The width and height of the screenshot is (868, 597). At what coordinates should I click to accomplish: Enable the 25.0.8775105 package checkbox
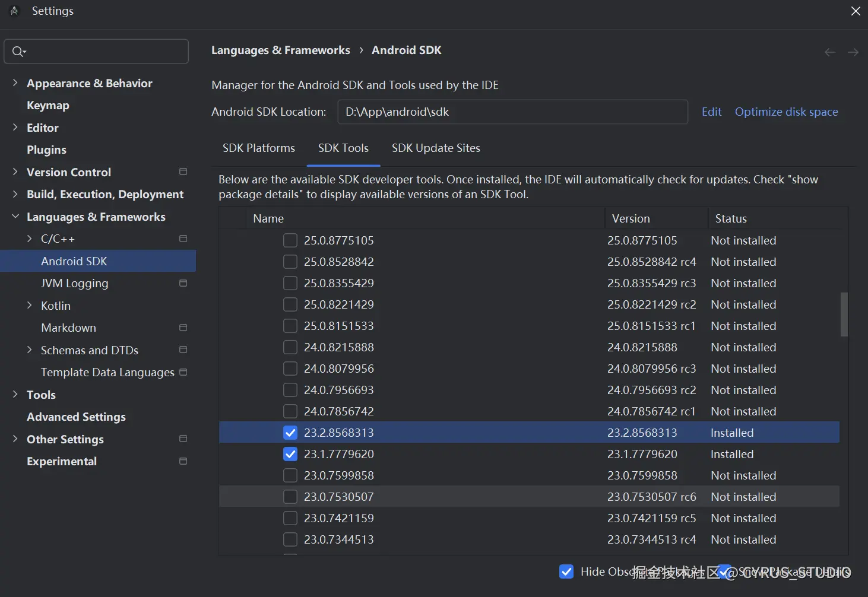click(x=290, y=240)
